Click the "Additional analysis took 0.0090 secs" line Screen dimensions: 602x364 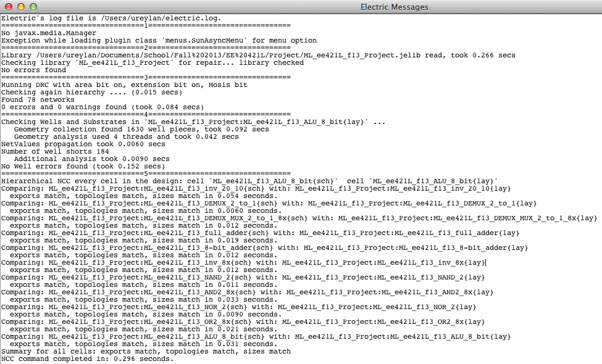(92, 159)
